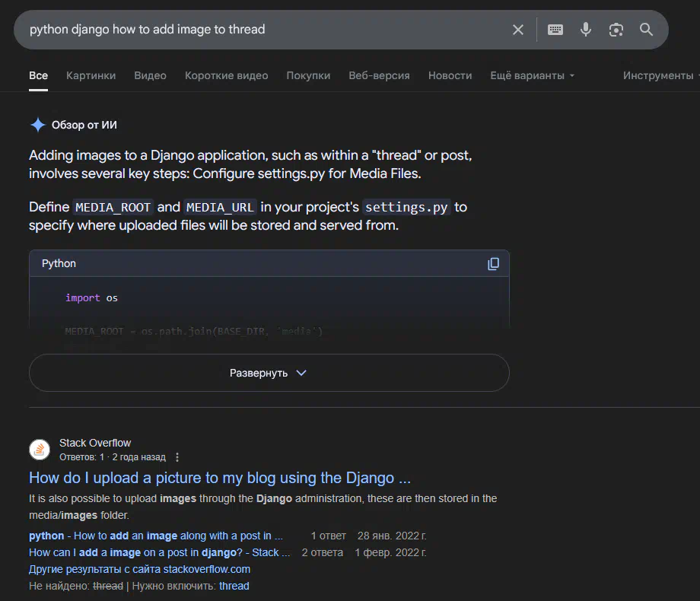Click the '2 ответа' answer count

tap(323, 552)
